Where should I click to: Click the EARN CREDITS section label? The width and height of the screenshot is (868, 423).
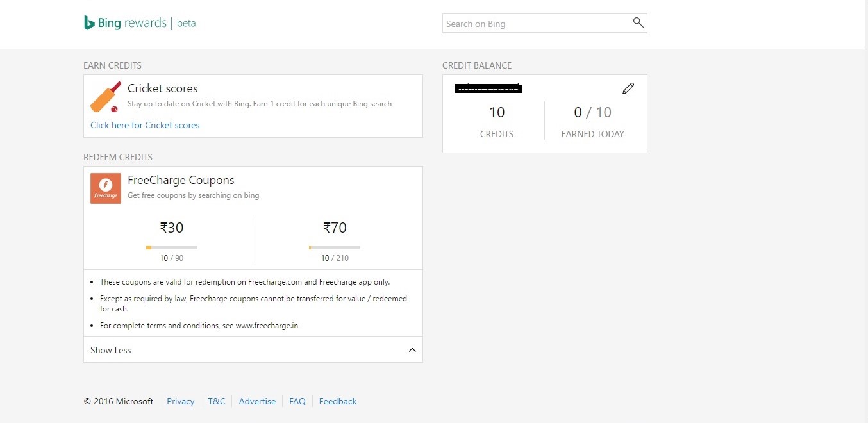click(113, 65)
